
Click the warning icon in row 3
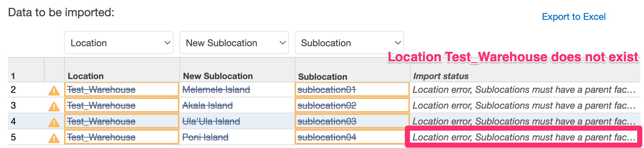click(54, 106)
